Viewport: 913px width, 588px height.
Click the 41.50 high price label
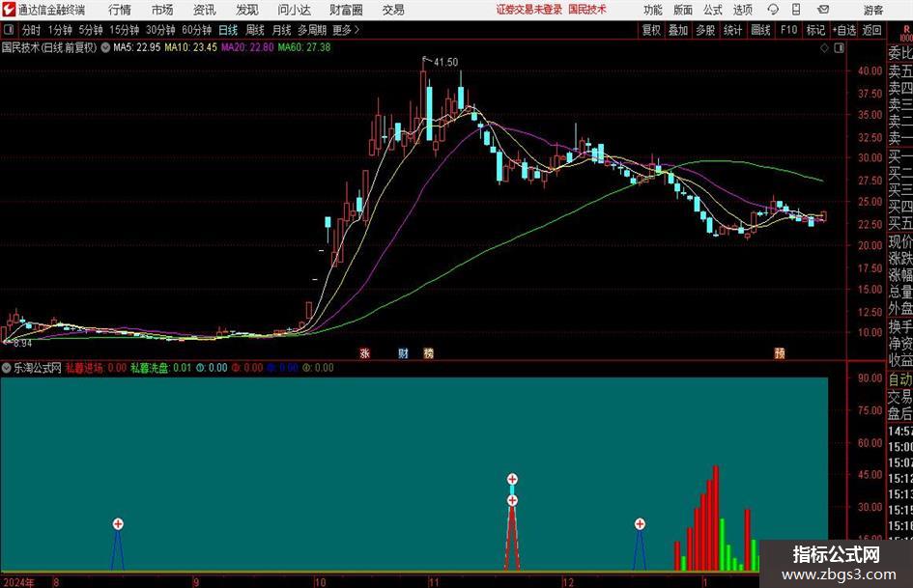445,62
